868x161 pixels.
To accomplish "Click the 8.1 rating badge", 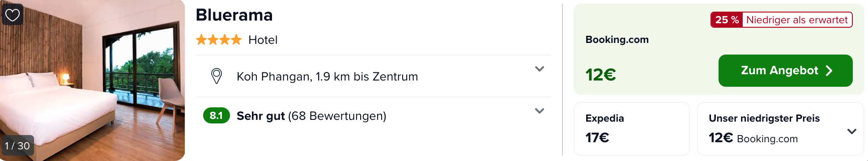I will pyautogui.click(x=217, y=115).
